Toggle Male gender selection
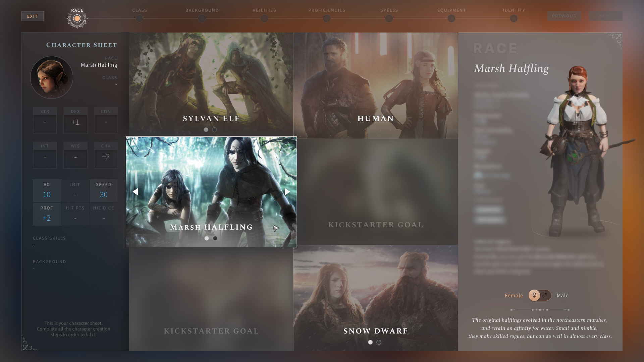This screenshot has height=362, width=644. (545, 295)
